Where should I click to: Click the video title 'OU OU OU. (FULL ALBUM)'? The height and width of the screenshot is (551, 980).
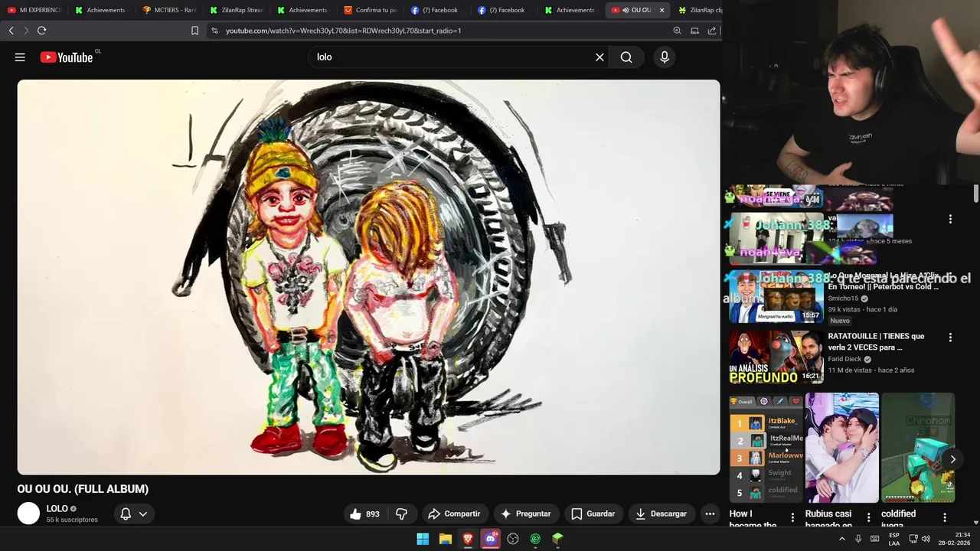click(83, 489)
